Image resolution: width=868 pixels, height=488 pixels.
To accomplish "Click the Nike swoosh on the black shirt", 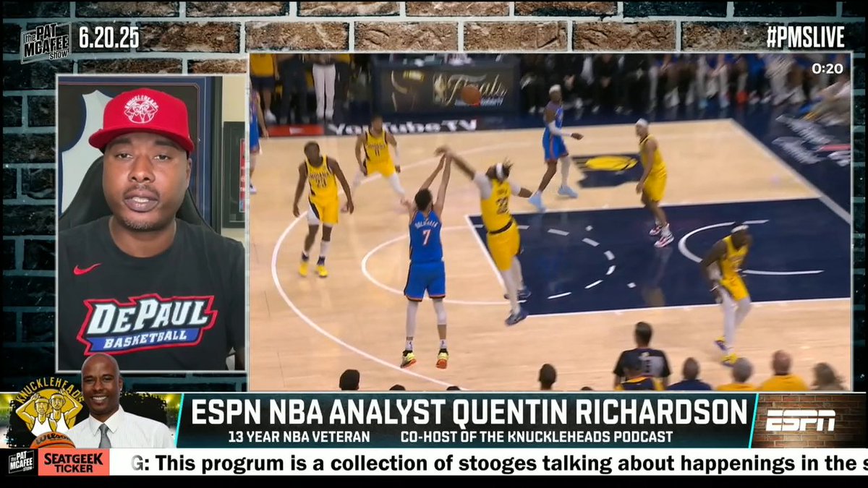I will point(87,269).
